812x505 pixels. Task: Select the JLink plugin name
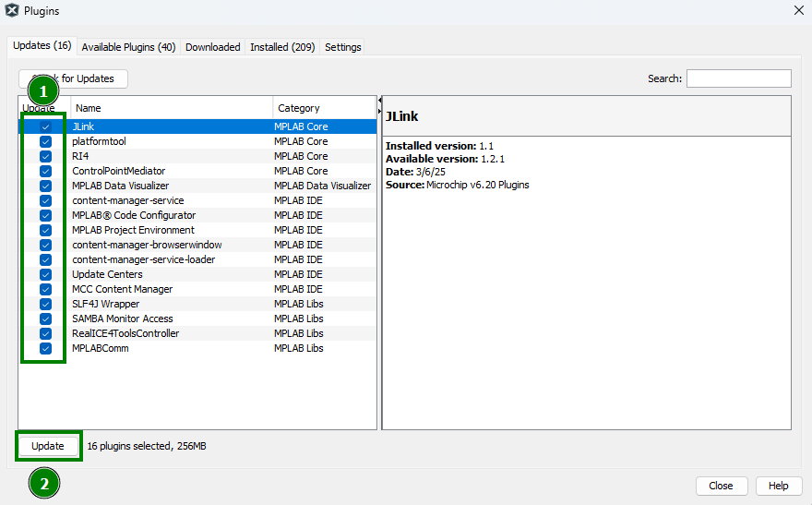point(83,126)
